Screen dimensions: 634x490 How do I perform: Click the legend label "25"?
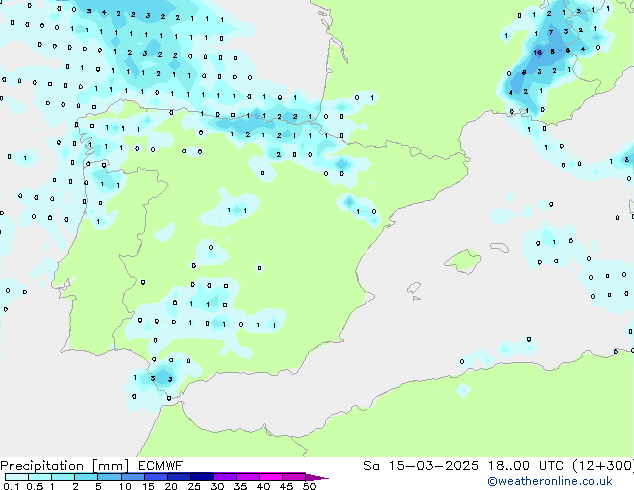click(x=194, y=486)
